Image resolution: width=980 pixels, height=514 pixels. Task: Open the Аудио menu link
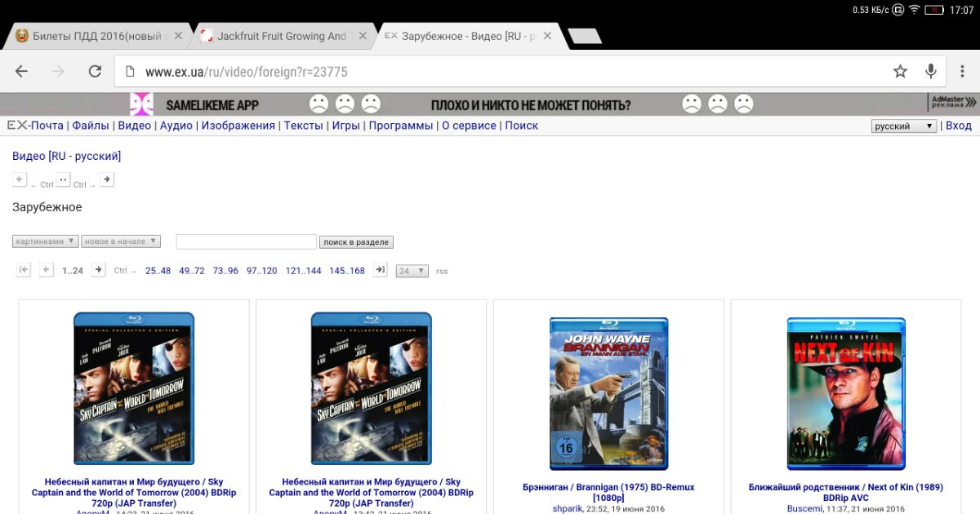(x=176, y=126)
